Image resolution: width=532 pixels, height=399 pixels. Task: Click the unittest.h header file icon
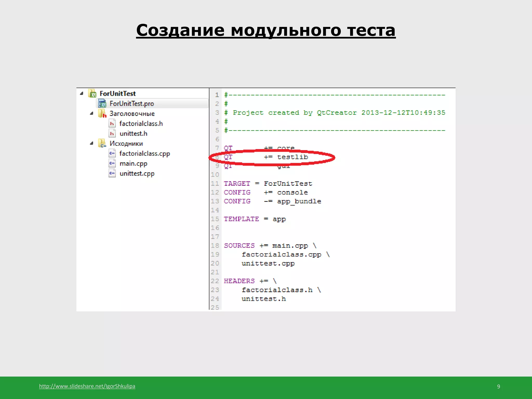[112, 134]
